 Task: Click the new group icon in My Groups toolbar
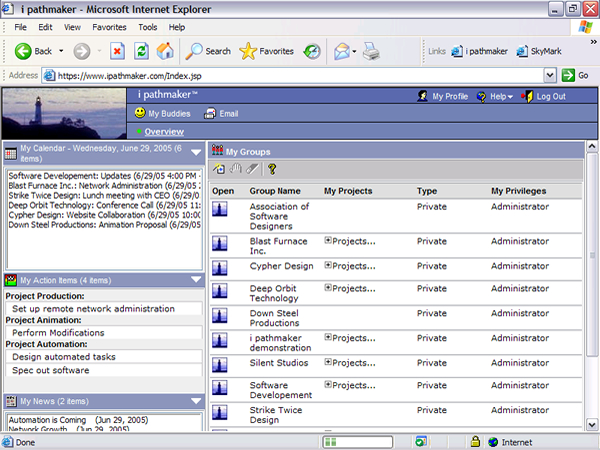coord(219,169)
